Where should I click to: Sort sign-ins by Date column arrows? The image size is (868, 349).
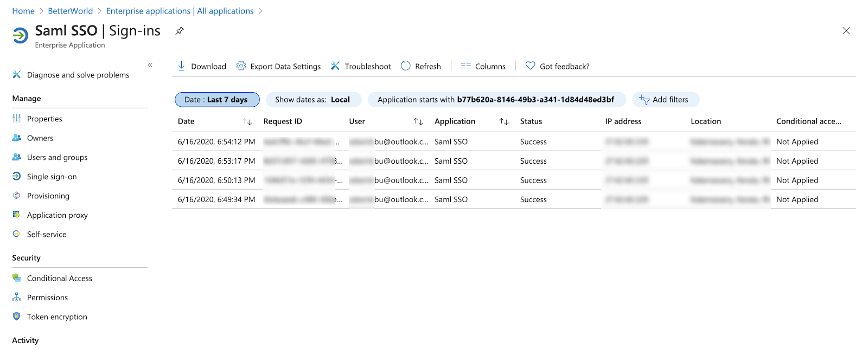pos(247,121)
